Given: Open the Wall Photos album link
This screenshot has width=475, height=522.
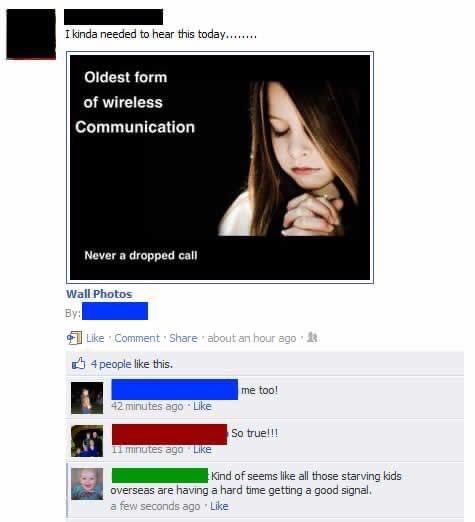Looking at the screenshot, I should [x=99, y=294].
